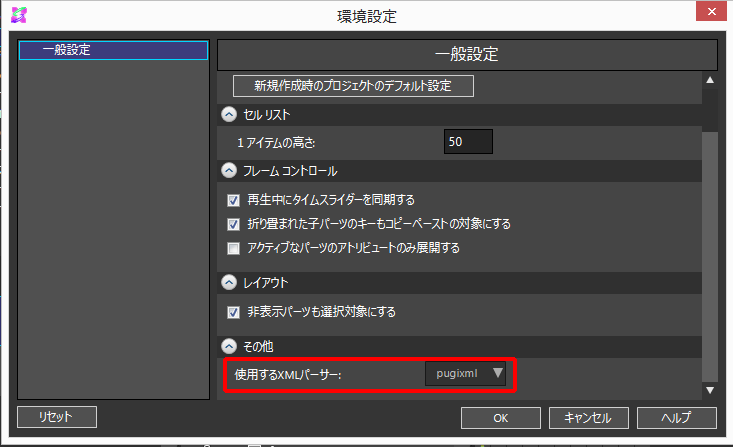Open 新規作成時のプロジェクトのデフォルト設定 button
This screenshot has width=733, height=447.
point(353,86)
